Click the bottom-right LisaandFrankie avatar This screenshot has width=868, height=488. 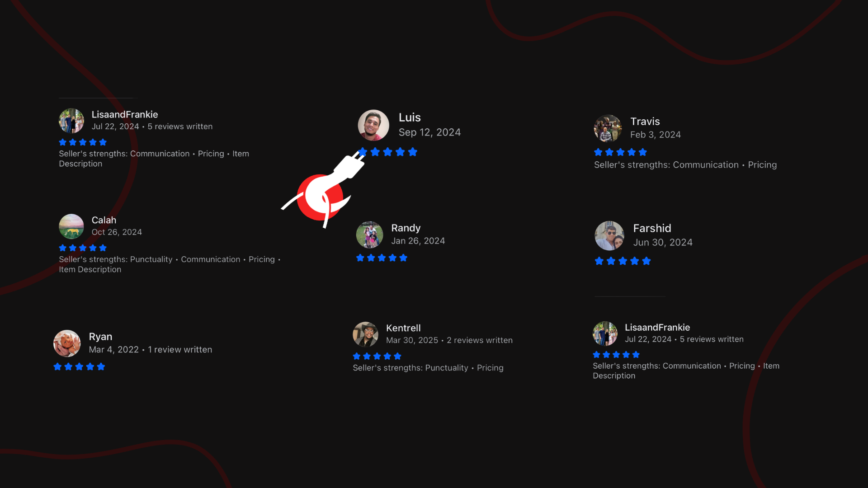click(x=605, y=333)
